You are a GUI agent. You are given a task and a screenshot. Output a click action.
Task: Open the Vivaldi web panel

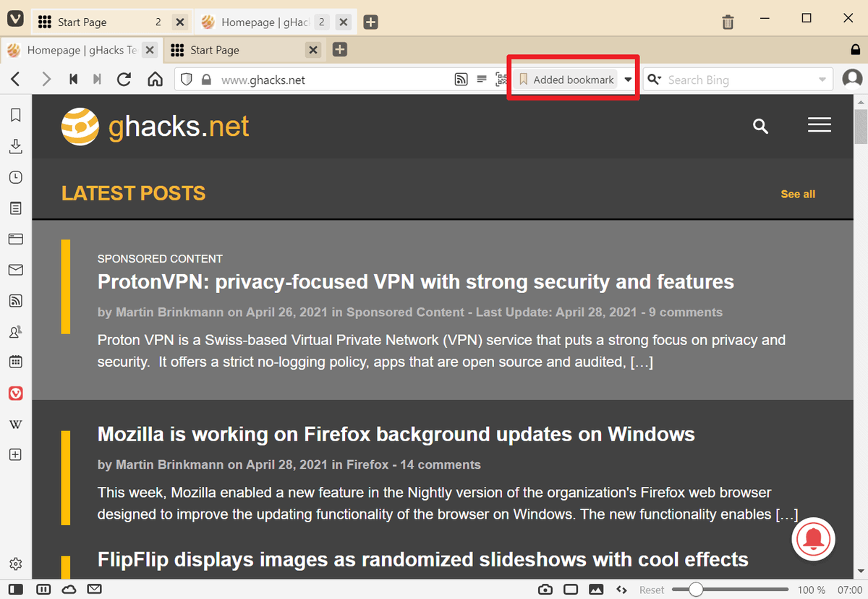click(16, 394)
